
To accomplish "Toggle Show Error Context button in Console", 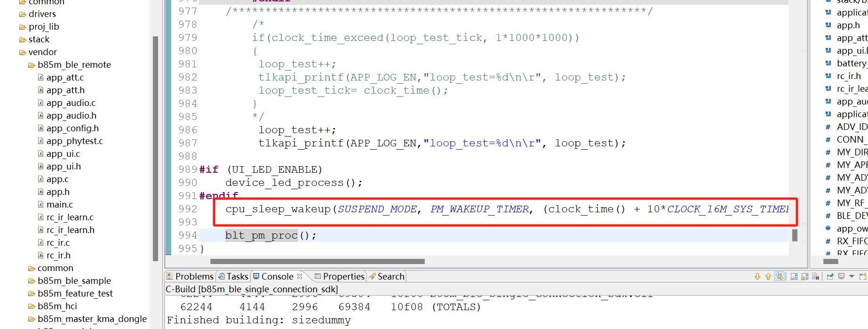I will coord(780,277).
